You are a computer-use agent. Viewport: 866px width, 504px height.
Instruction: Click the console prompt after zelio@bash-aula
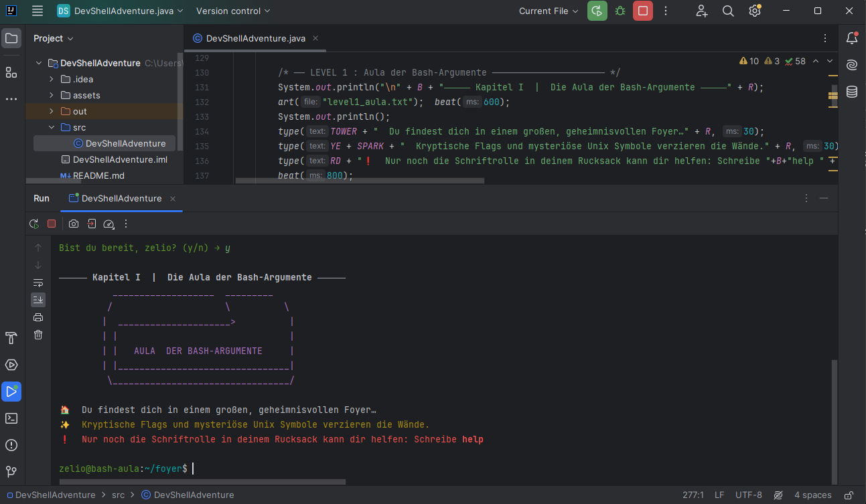click(x=193, y=468)
